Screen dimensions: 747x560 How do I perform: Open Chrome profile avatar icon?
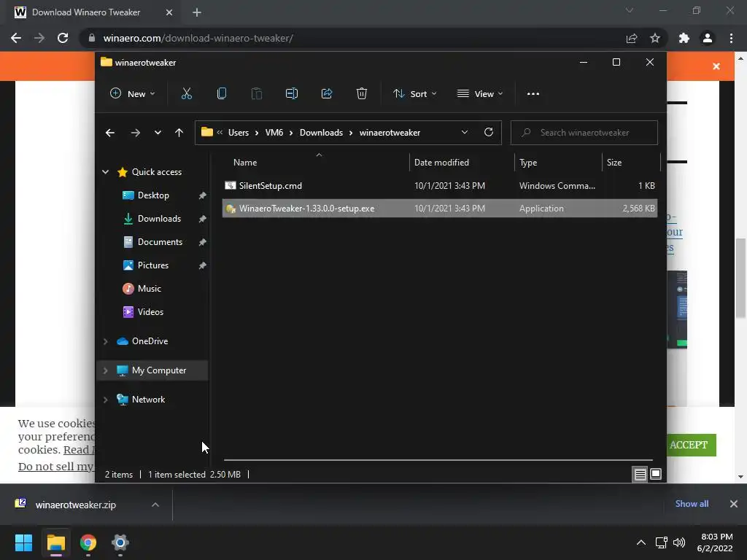(708, 38)
